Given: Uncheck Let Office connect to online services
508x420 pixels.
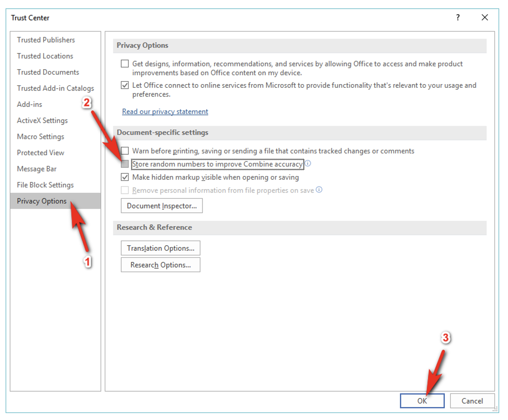Looking at the screenshot, I should [x=124, y=85].
